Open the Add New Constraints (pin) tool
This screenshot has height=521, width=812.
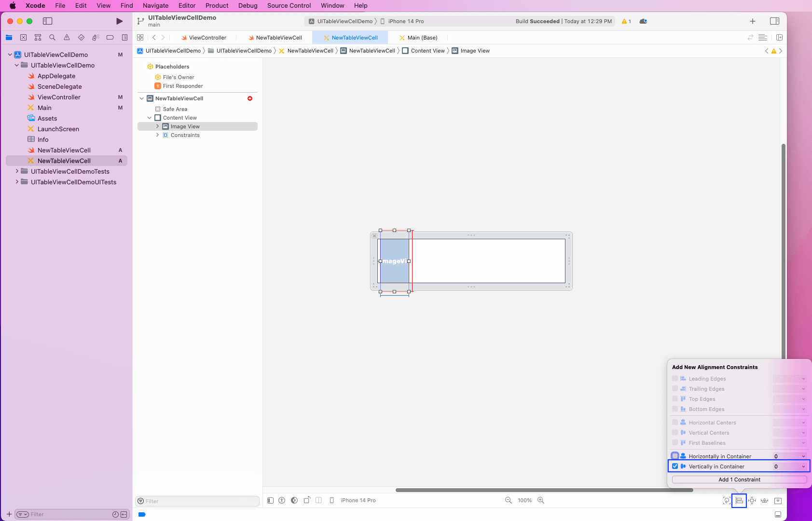[x=752, y=501]
